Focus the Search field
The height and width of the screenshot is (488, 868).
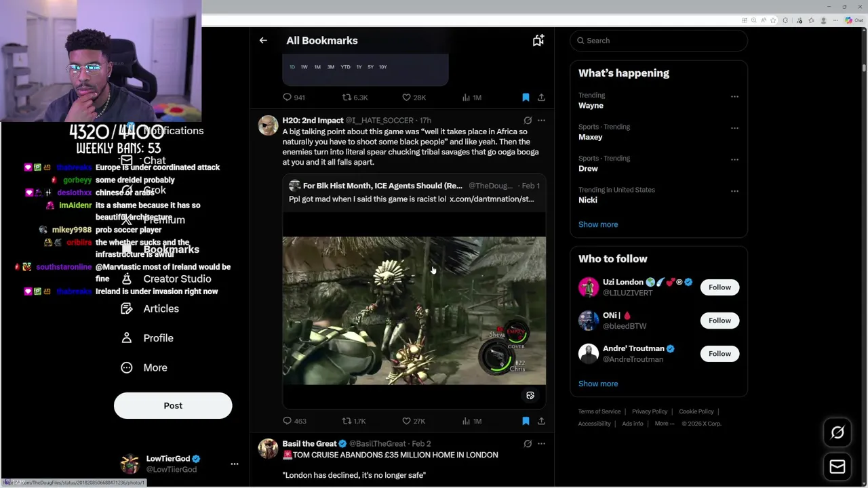tap(658, 41)
